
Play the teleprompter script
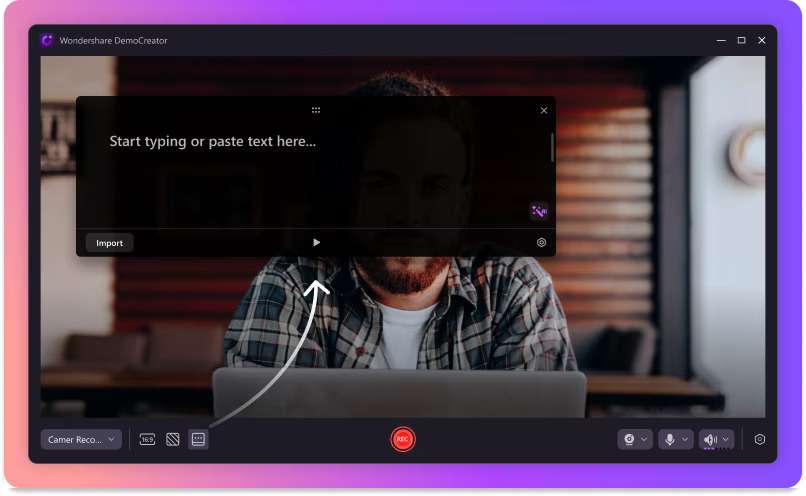point(317,243)
